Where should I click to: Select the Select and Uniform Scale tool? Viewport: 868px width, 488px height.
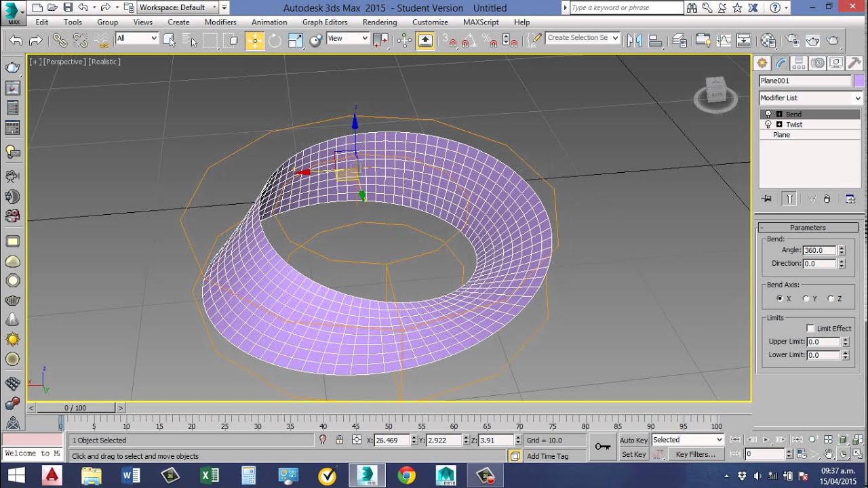click(296, 41)
